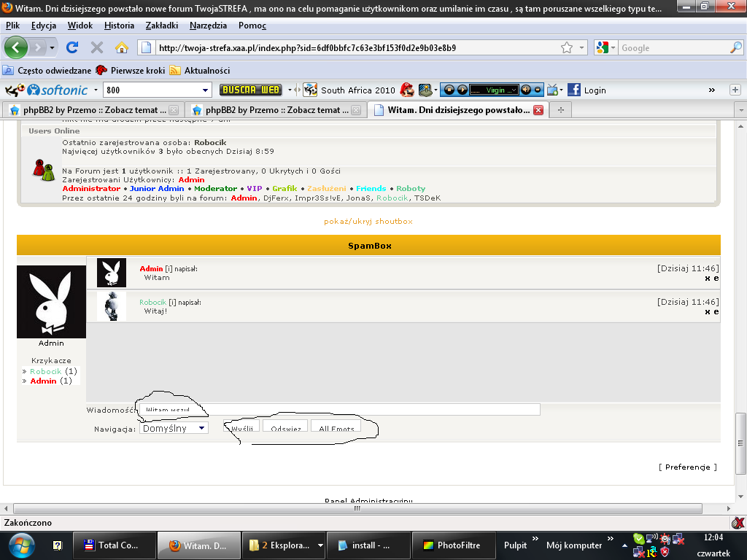Click the Admin playboy avatar thumbnail

[112, 273]
